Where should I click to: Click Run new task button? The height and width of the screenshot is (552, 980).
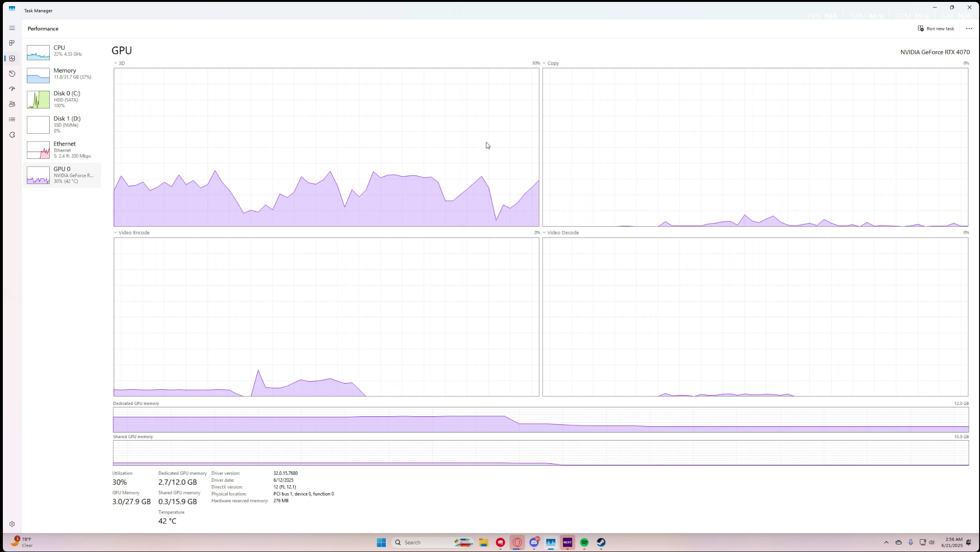[x=936, y=28]
